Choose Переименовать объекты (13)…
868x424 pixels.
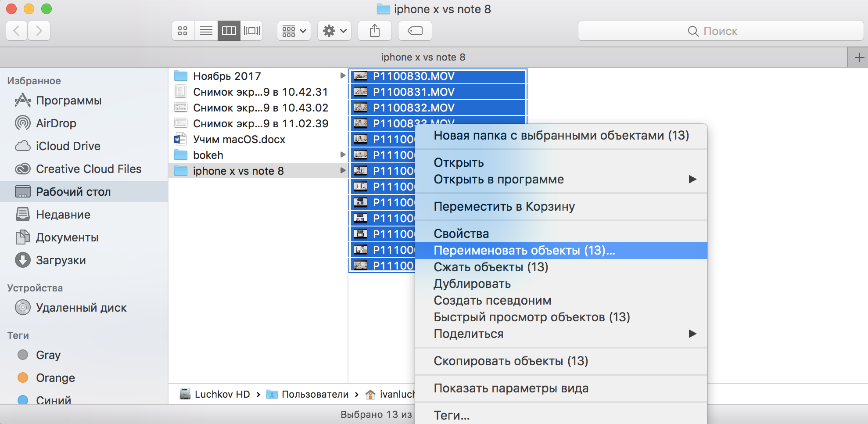561,251
